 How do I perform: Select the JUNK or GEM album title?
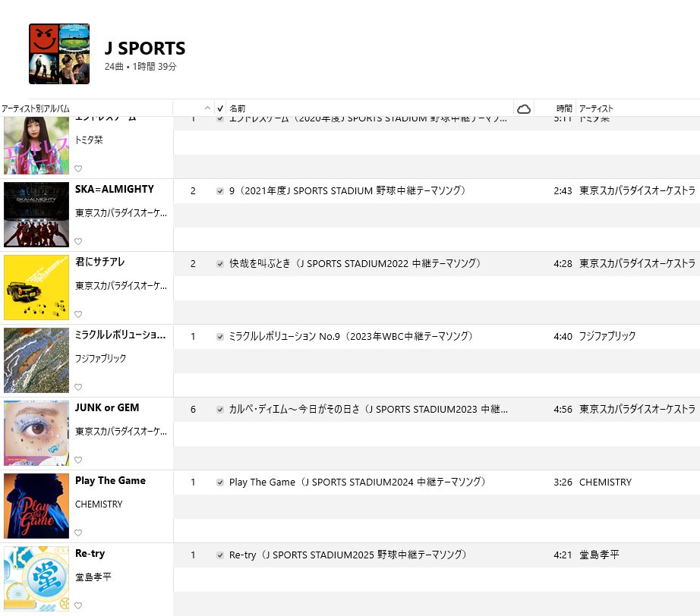point(107,407)
